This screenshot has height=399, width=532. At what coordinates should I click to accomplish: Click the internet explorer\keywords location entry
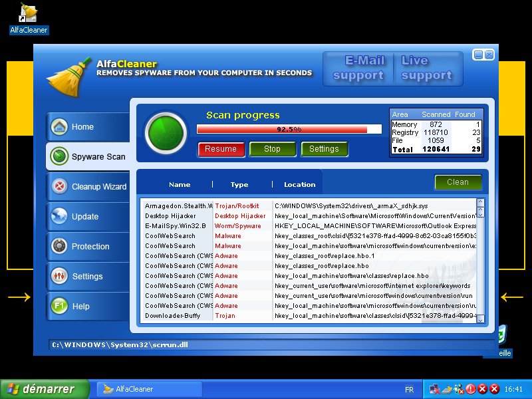372,286
